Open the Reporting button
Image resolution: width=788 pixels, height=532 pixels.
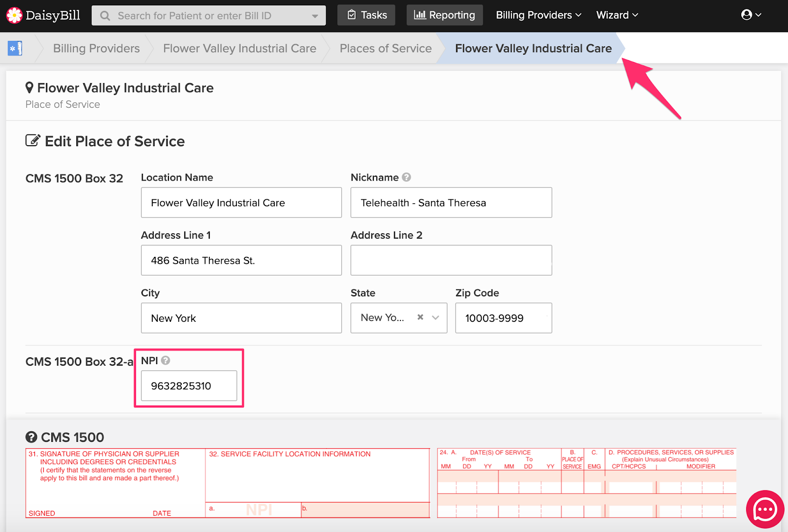(x=445, y=15)
